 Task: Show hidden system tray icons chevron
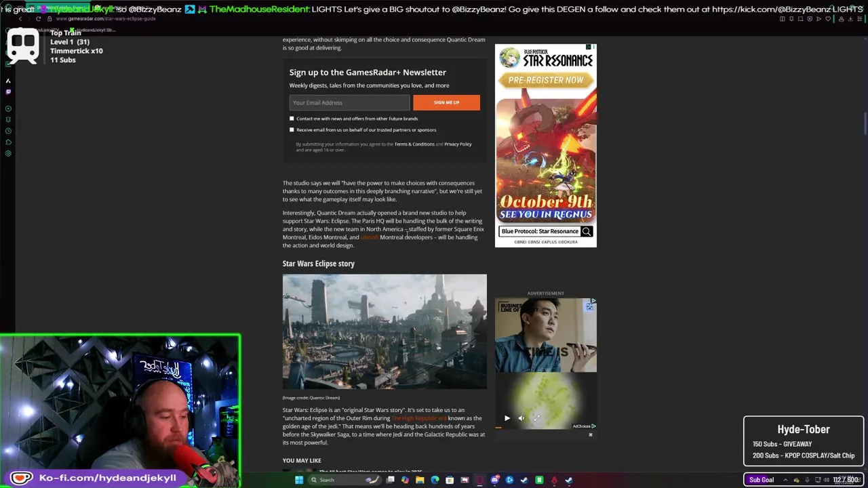785,480
